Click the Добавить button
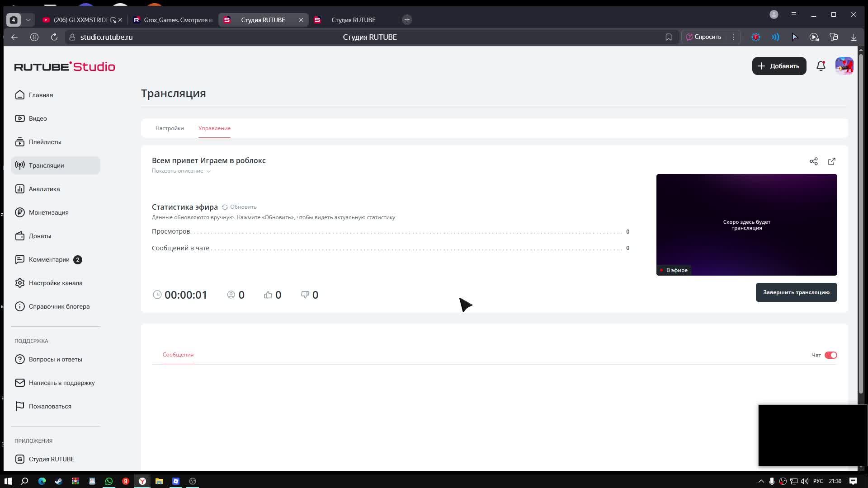The image size is (868, 488). [779, 66]
